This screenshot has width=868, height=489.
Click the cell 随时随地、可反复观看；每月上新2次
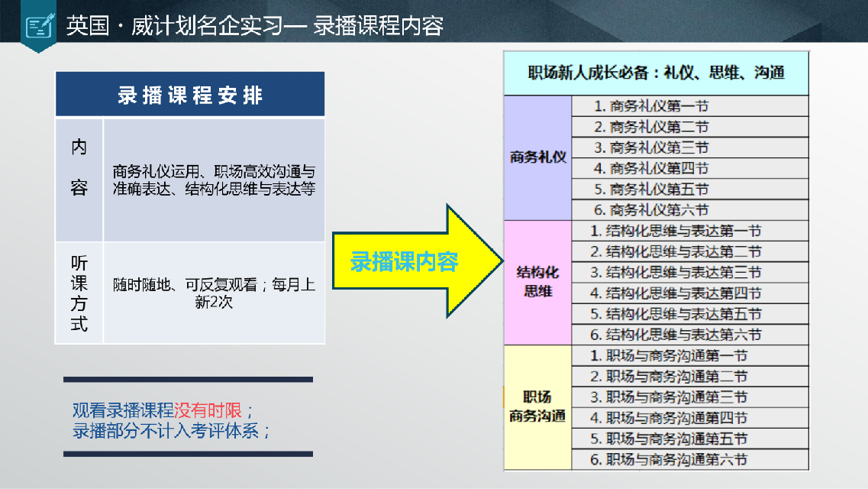[215, 293]
